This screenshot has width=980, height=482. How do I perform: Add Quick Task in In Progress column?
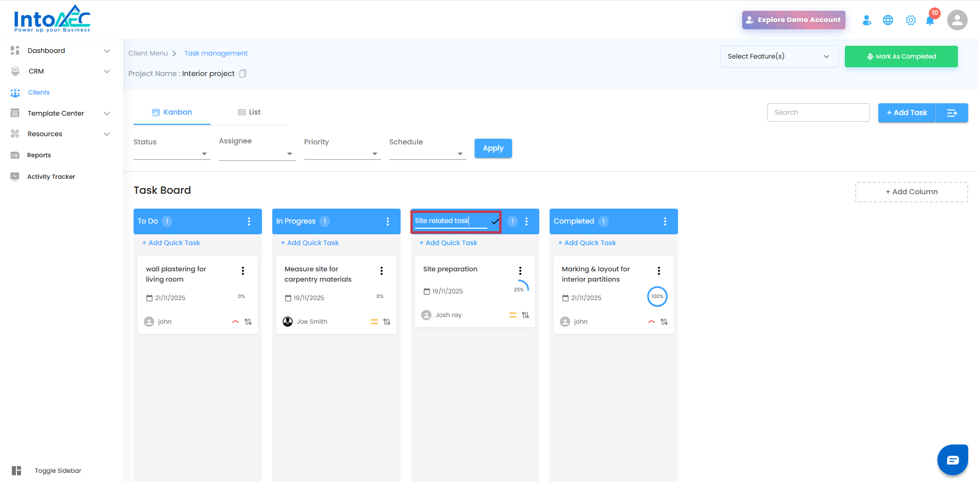310,243
